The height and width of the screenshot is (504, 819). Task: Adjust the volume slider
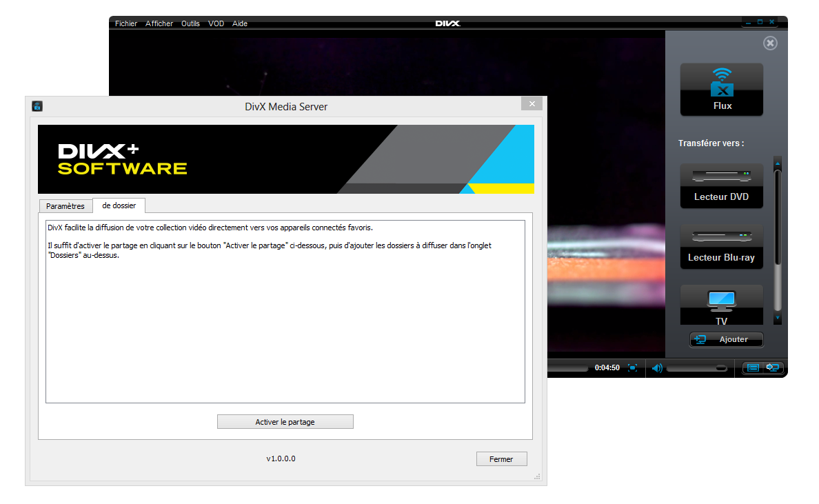pos(697,368)
